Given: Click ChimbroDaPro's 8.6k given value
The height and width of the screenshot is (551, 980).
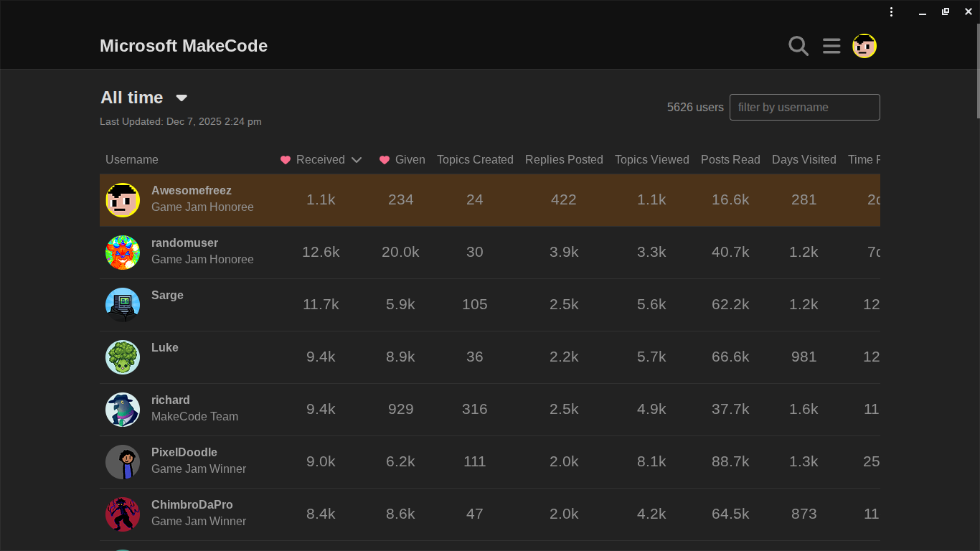Looking at the screenshot, I should (x=400, y=514).
